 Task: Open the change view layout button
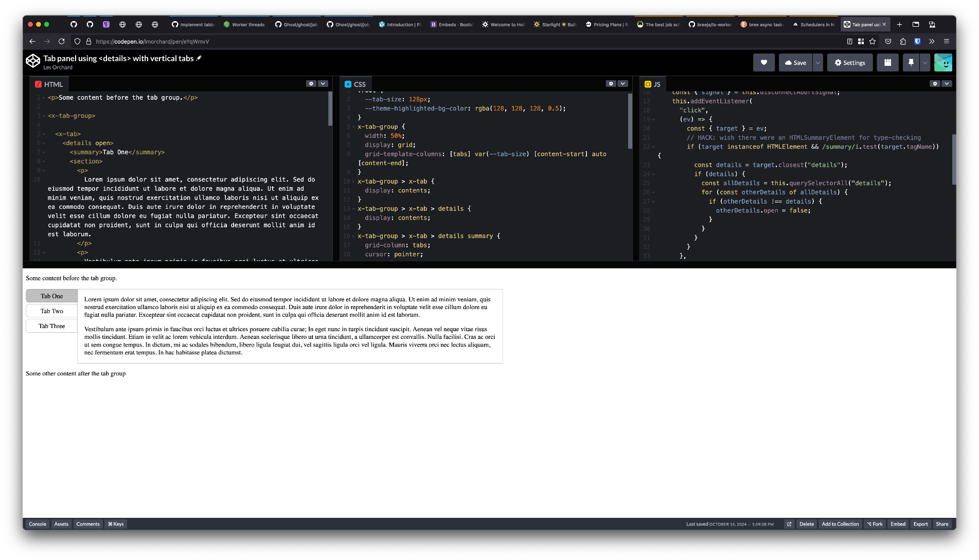(887, 63)
